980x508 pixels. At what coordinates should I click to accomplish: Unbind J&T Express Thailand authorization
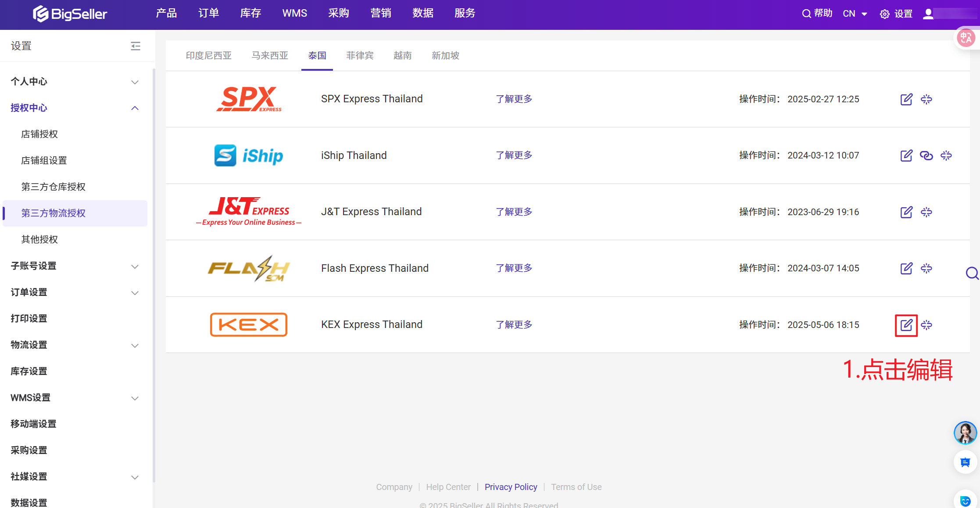pyautogui.click(x=926, y=212)
